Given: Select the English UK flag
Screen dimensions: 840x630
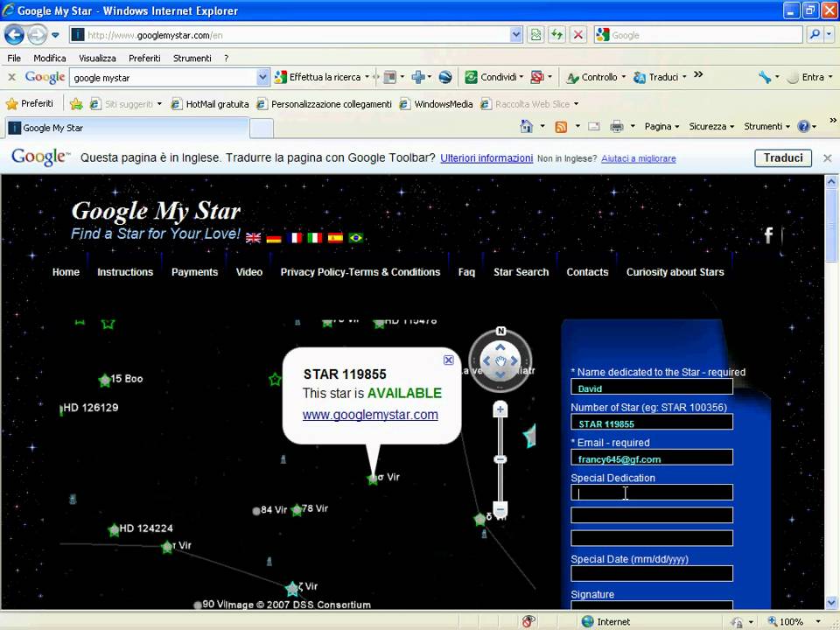Looking at the screenshot, I should coord(253,238).
